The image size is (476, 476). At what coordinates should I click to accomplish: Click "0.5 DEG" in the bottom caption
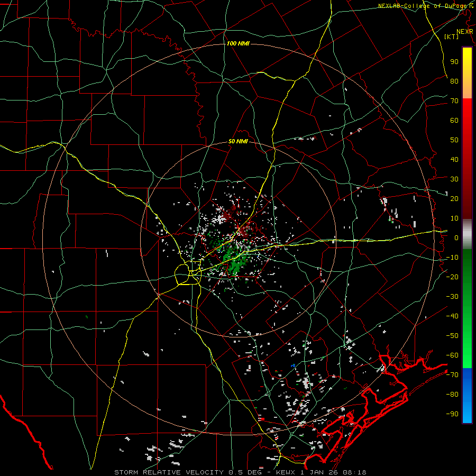[248, 472]
